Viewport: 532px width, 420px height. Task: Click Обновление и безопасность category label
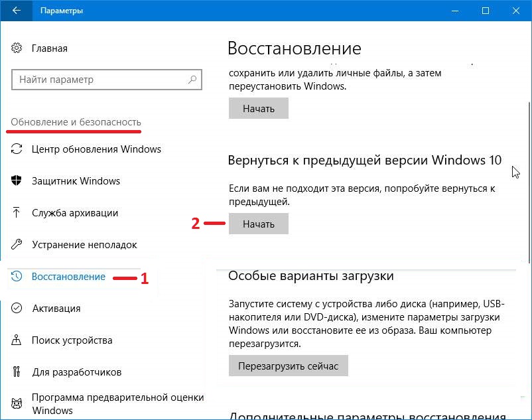tap(76, 122)
